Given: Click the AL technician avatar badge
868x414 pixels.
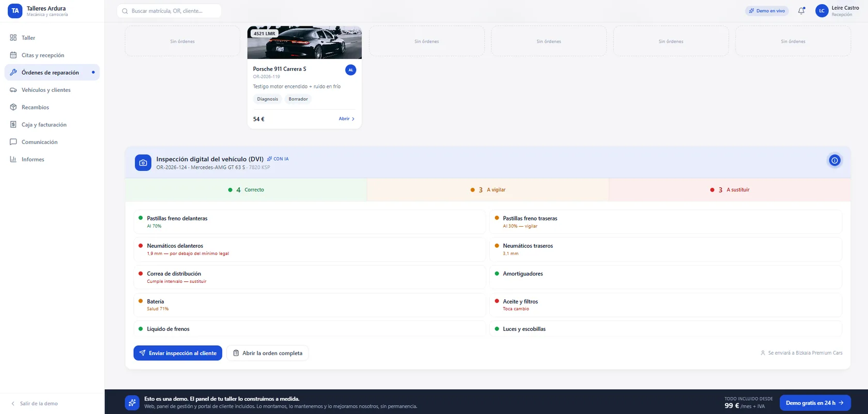Looking at the screenshot, I should [x=351, y=70].
